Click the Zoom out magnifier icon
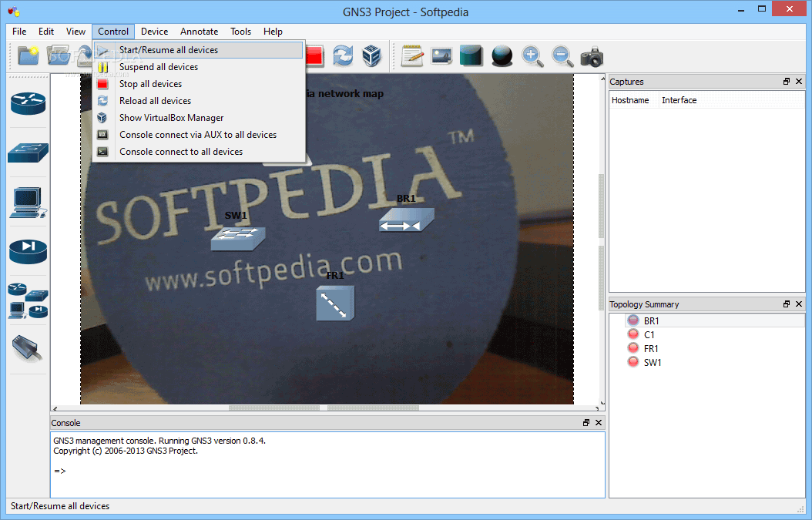The image size is (812, 520). click(x=562, y=56)
